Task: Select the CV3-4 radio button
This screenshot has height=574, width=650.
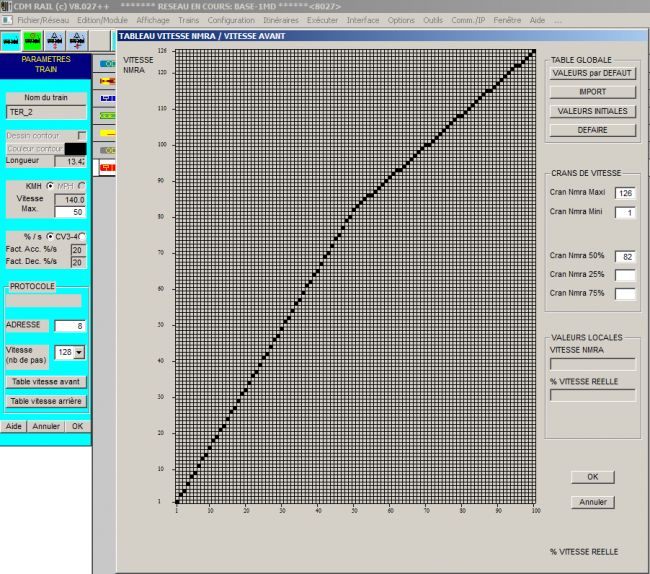Action: pos(82,237)
